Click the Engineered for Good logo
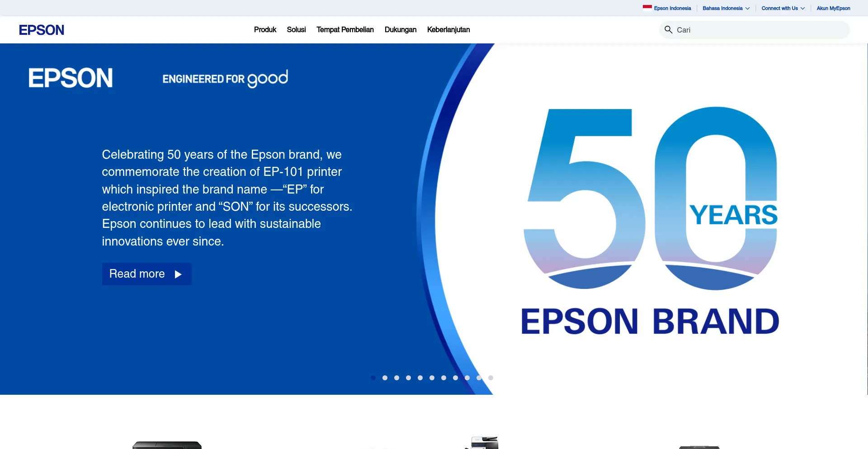Image resolution: width=868 pixels, height=449 pixels. (225, 79)
